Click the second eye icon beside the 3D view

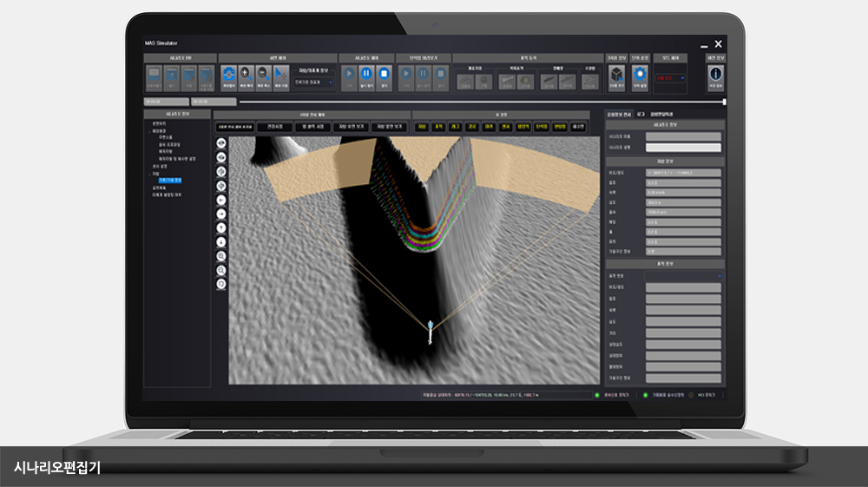221,158
